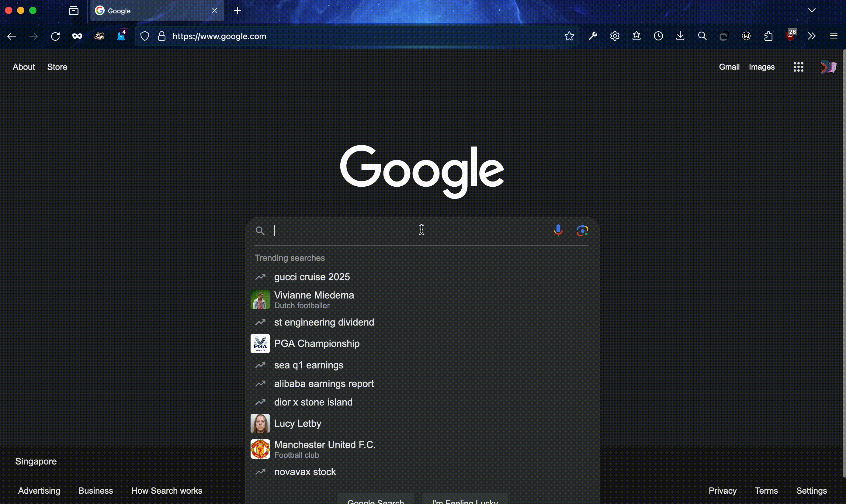
Task: Select Vivianne Miedema suggestion
Action: [x=423, y=300]
